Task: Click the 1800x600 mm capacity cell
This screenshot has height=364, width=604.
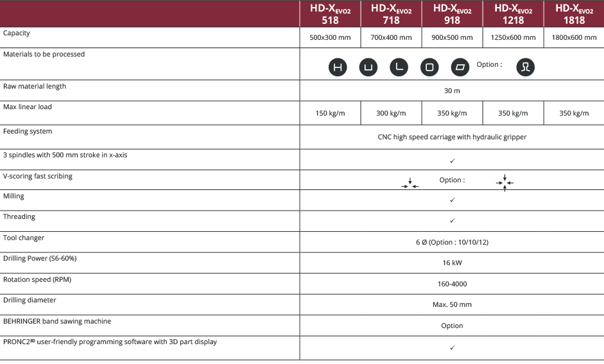Action: point(574,37)
